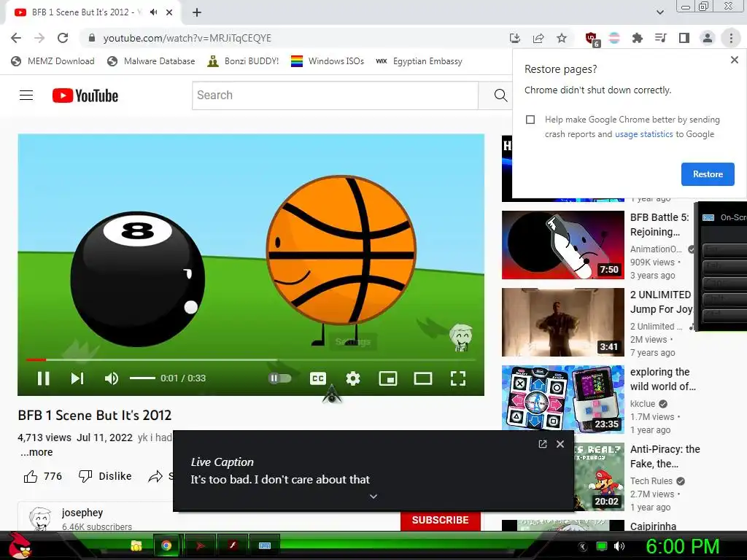Open Malware Database bookmark
The height and width of the screenshot is (560, 747).
(152, 61)
